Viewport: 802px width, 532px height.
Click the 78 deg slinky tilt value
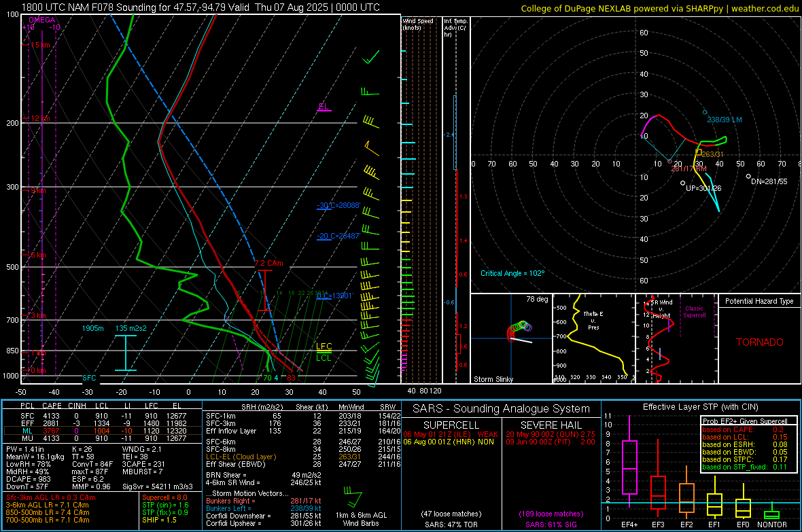(x=537, y=299)
